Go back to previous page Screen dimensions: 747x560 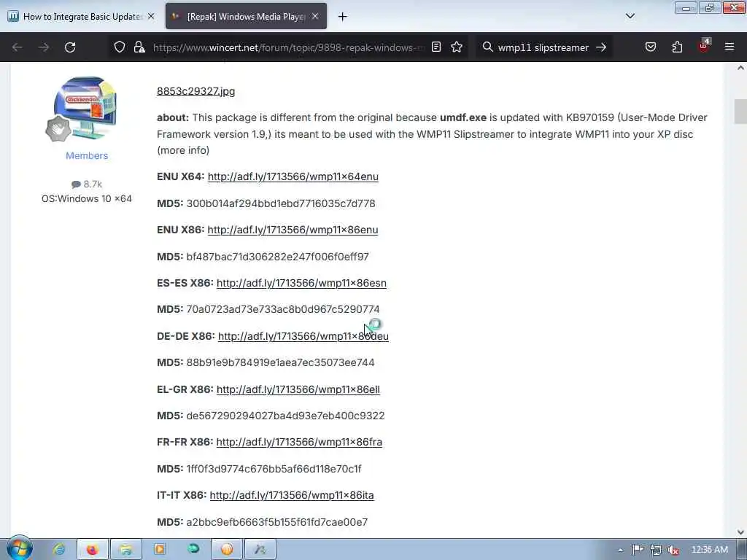[x=18, y=47]
